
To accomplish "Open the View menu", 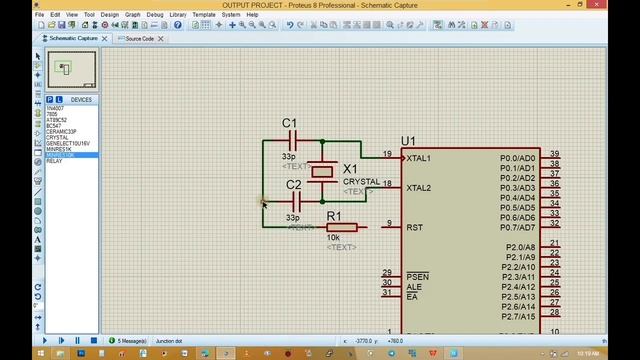I will [x=72, y=15].
